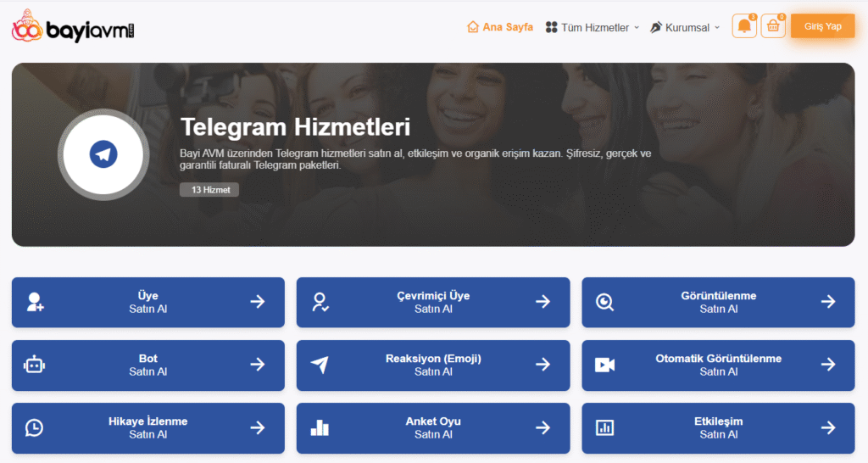Click the arrow on Otomatik Görüntülenme card

pyautogui.click(x=828, y=365)
